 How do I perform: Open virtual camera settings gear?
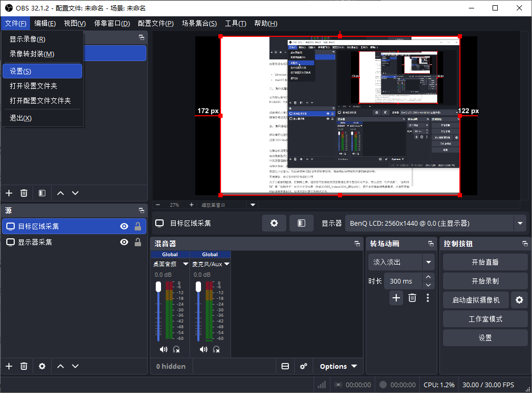click(519, 300)
